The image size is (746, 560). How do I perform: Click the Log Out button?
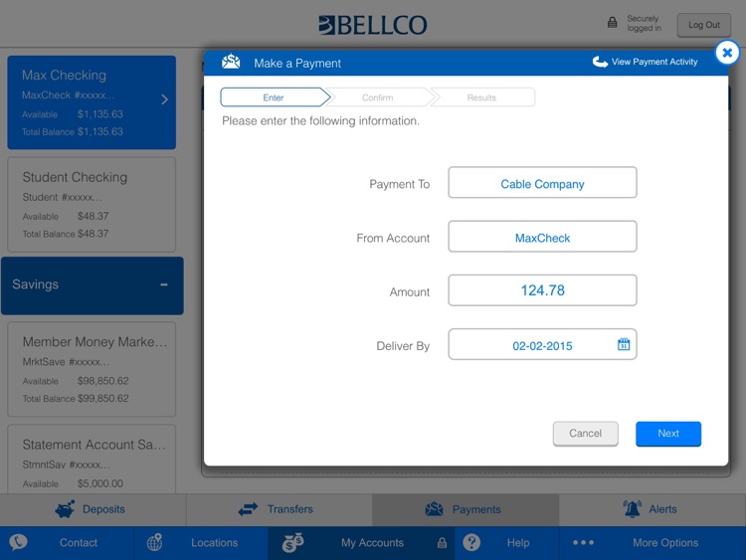click(x=703, y=25)
